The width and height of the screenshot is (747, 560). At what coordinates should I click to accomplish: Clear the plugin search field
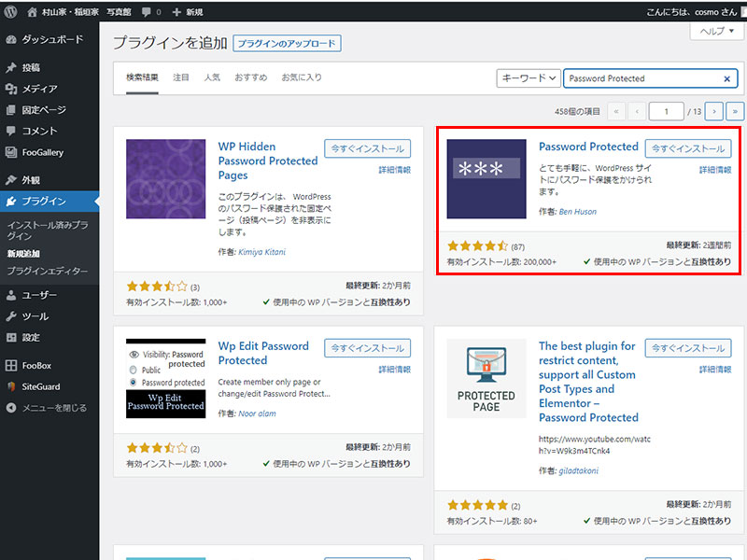727,79
